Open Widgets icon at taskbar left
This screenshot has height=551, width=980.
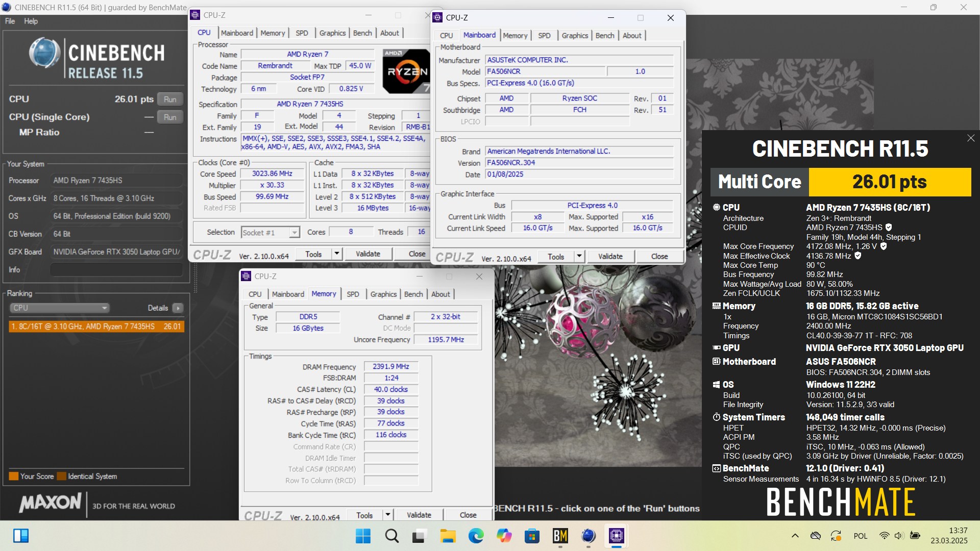coord(21,536)
